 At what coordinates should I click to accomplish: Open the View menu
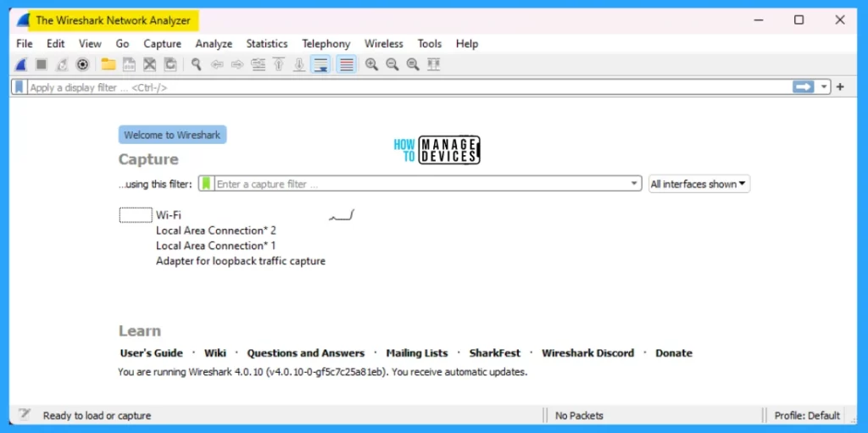(90, 44)
